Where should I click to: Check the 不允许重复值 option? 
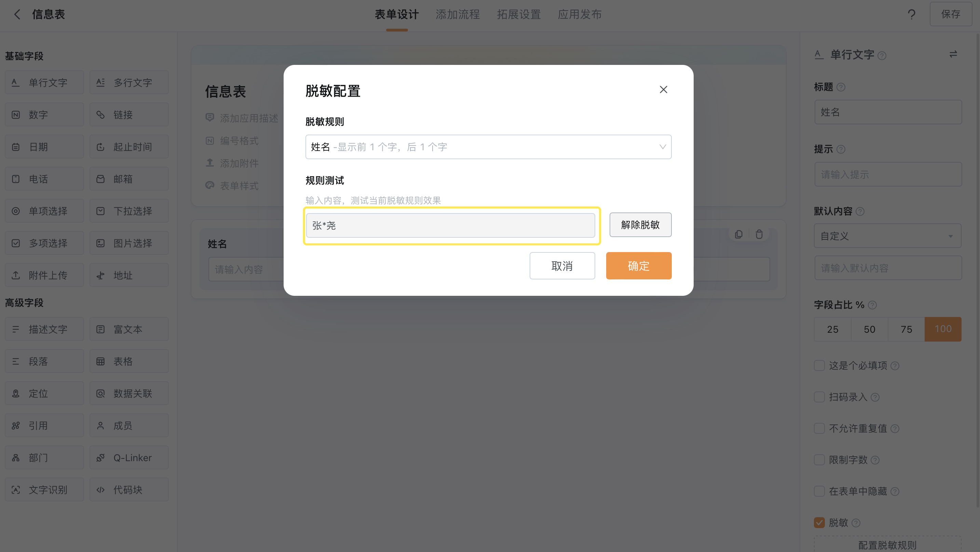tap(819, 428)
